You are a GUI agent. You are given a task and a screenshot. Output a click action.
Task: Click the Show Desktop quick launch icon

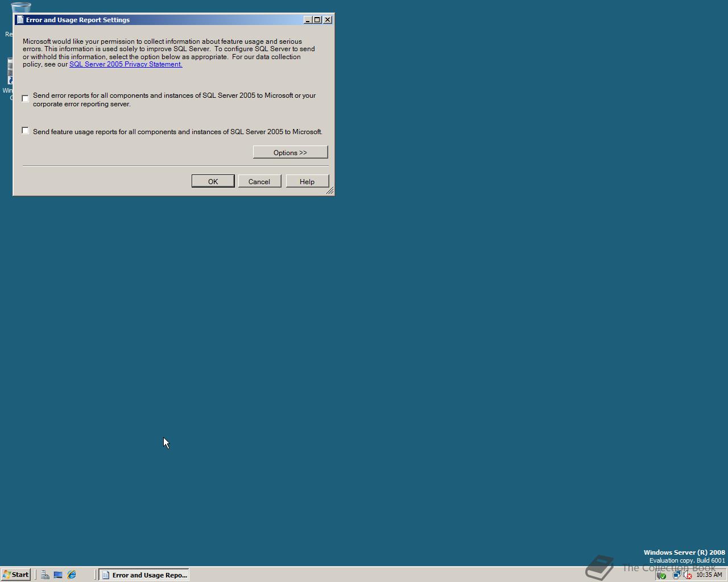[58, 575]
